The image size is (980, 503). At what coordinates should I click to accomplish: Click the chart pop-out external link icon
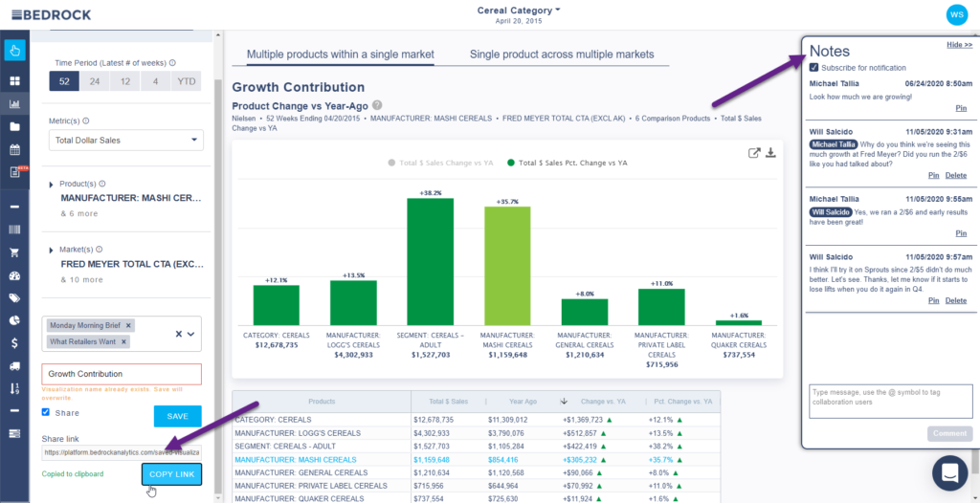tap(754, 152)
